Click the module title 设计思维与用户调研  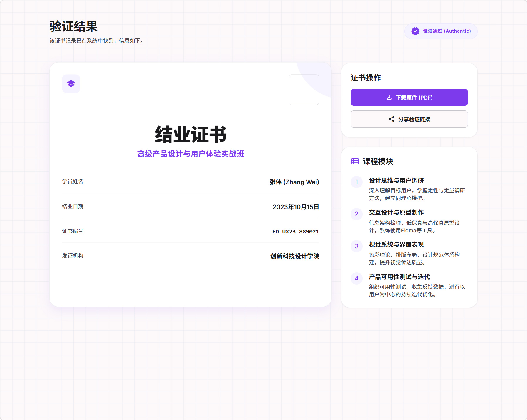pos(396,180)
